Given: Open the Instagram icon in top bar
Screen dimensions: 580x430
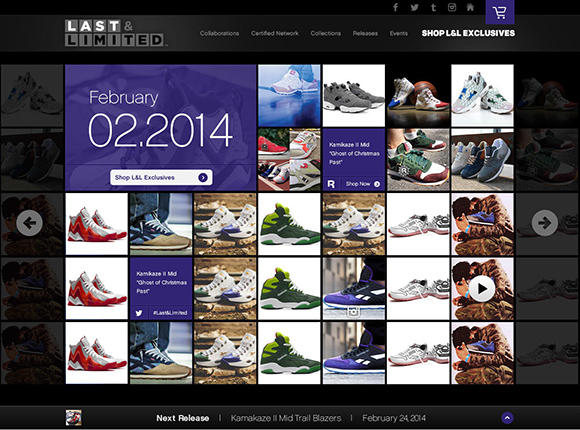Looking at the screenshot, I should pyautogui.click(x=452, y=7).
